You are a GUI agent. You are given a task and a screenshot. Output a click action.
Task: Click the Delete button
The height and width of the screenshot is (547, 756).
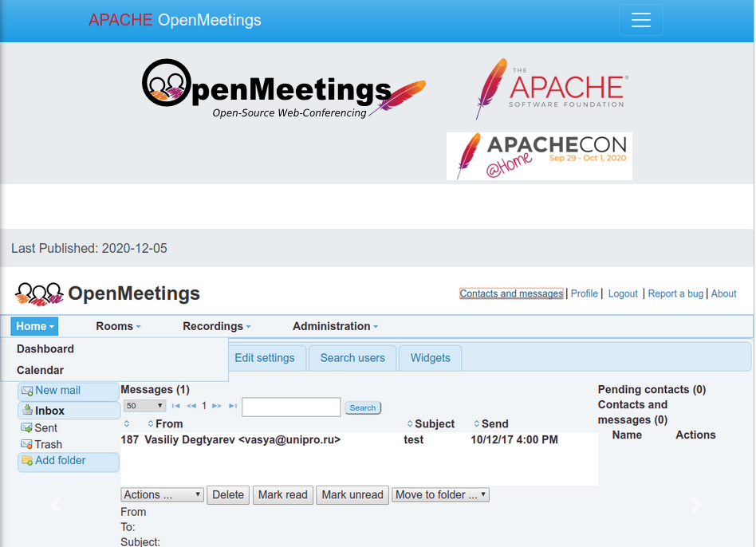tap(228, 495)
